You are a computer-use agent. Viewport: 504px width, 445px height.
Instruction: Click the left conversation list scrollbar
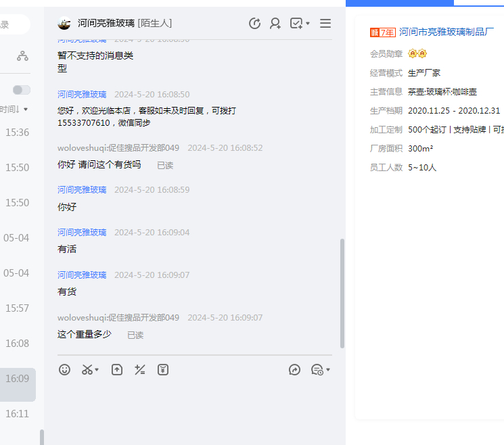pyautogui.click(x=42, y=438)
